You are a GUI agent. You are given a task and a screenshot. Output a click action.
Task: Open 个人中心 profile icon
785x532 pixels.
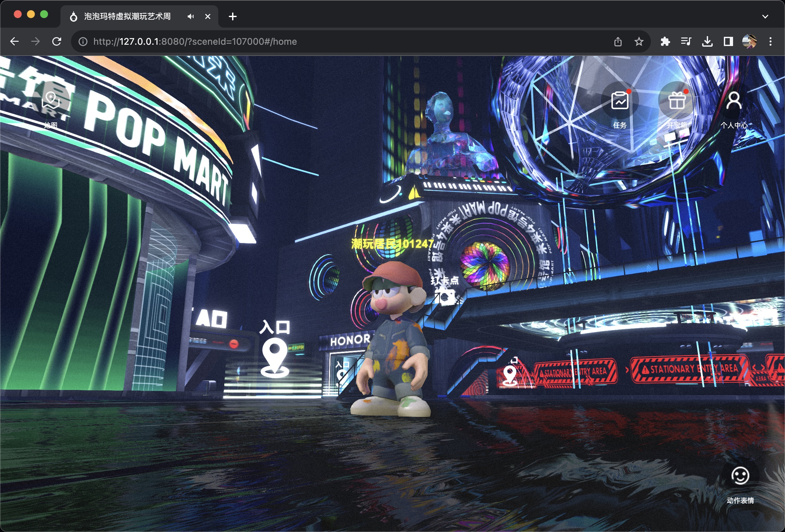(734, 101)
